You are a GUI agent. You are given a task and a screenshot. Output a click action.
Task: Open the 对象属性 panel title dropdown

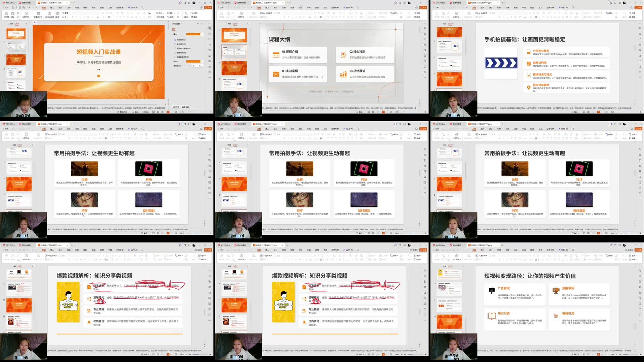point(182,24)
